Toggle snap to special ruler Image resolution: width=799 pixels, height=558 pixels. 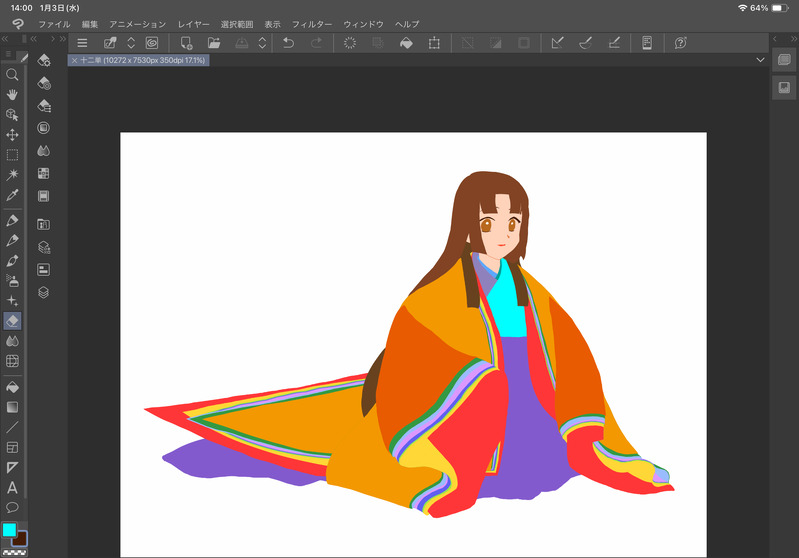click(x=586, y=43)
